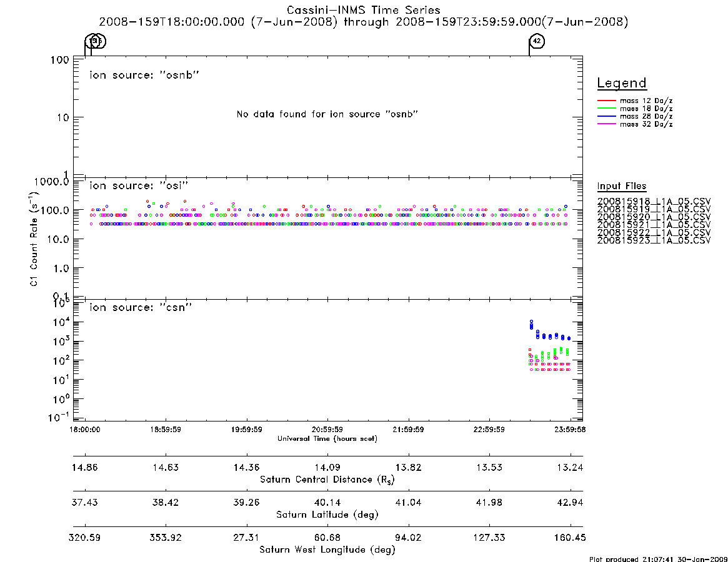Click the 353.92 longitude value

[x=166, y=538]
